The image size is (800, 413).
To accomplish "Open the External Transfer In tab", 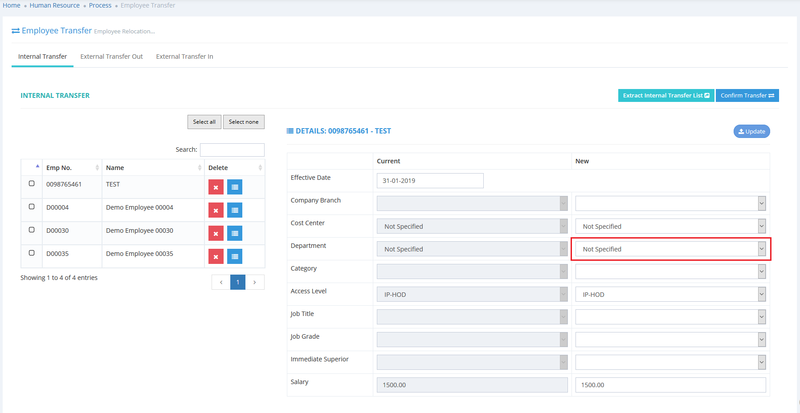I will pos(184,56).
